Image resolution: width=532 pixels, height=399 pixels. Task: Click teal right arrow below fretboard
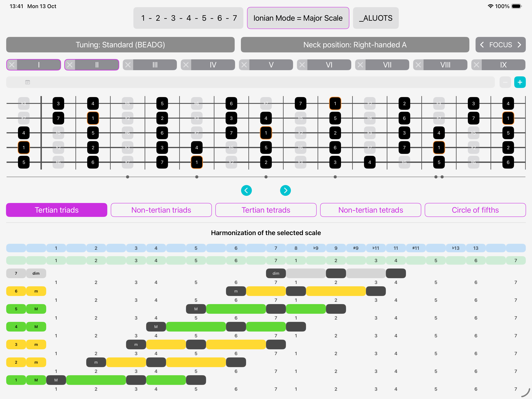pyautogui.click(x=285, y=190)
